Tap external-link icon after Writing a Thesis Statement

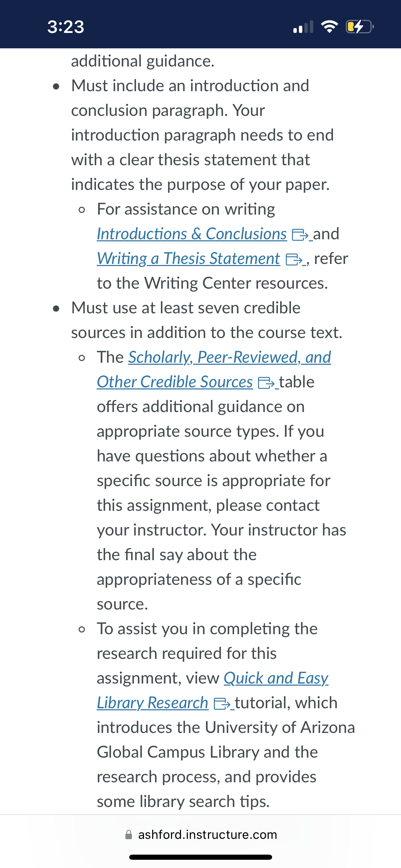pyautogui.click(x=294, y=260)
